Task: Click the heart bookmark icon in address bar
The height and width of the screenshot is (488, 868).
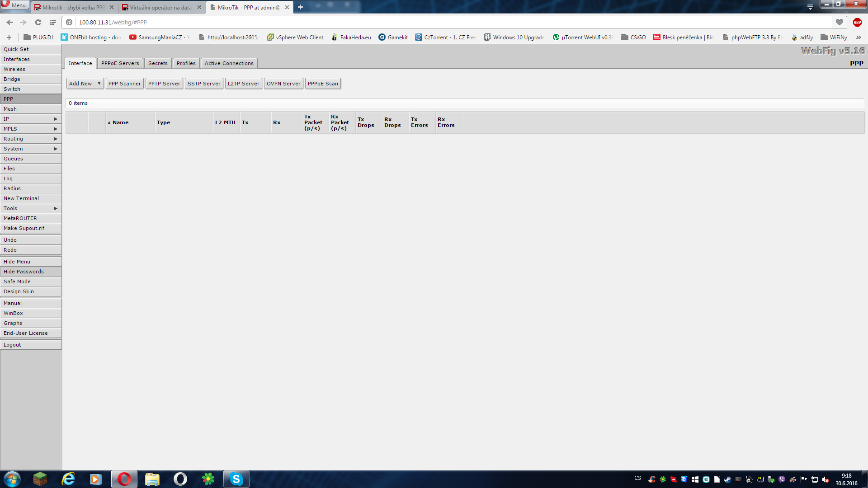Action: click(x=840, y=22)
